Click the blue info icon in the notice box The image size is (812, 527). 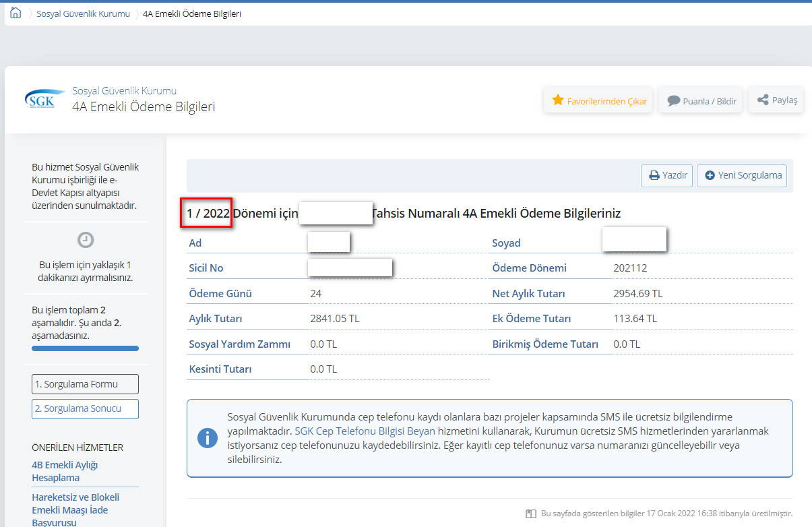point(208,438)
